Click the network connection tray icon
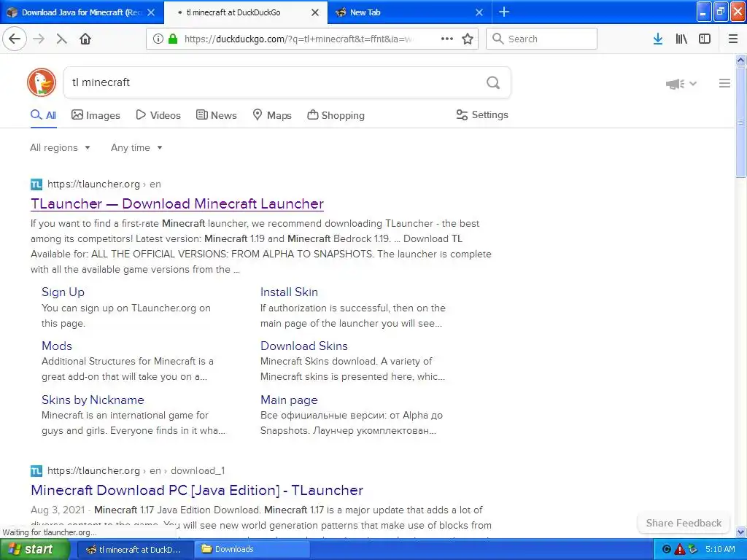This screenshot has width=747, height=560. pyautogui.click(x=693, y=549)
